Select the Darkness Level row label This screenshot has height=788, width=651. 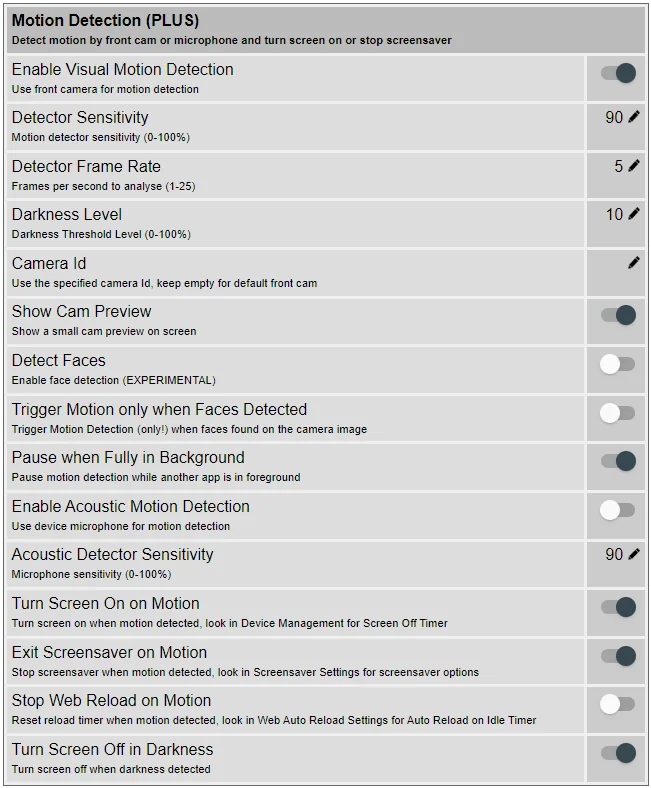[x=67, y=215]
